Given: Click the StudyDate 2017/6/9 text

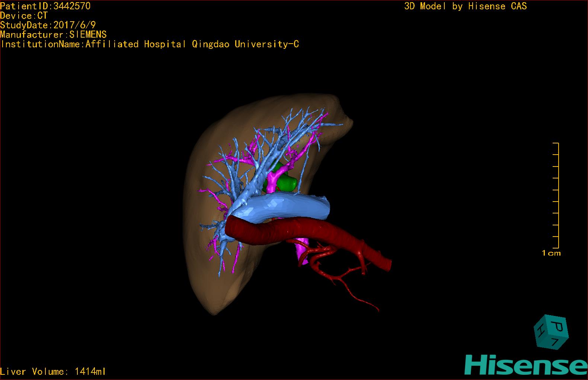Looking at the screenshot, I should (x=48, y=25).
